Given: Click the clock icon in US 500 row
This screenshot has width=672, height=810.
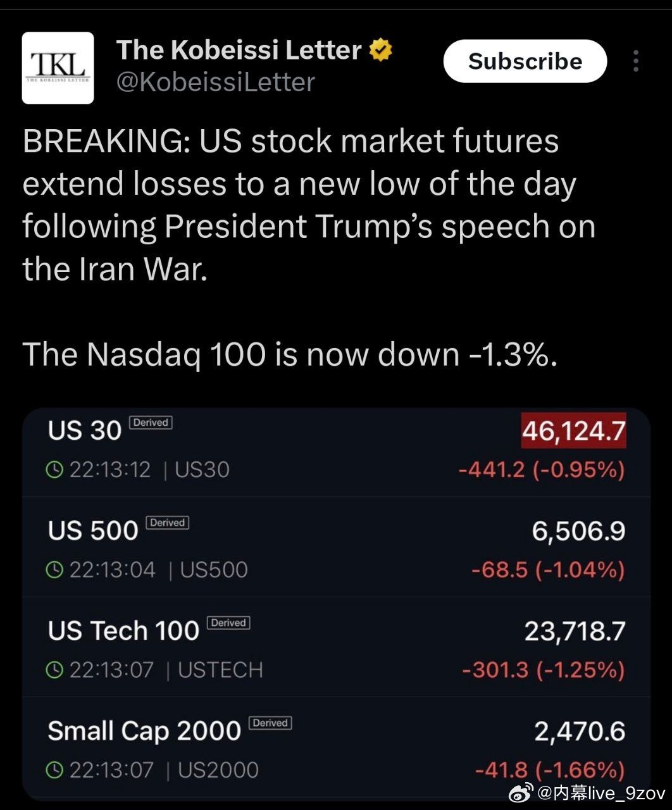Looking at the screenshot, I should [x=56, y=570].
